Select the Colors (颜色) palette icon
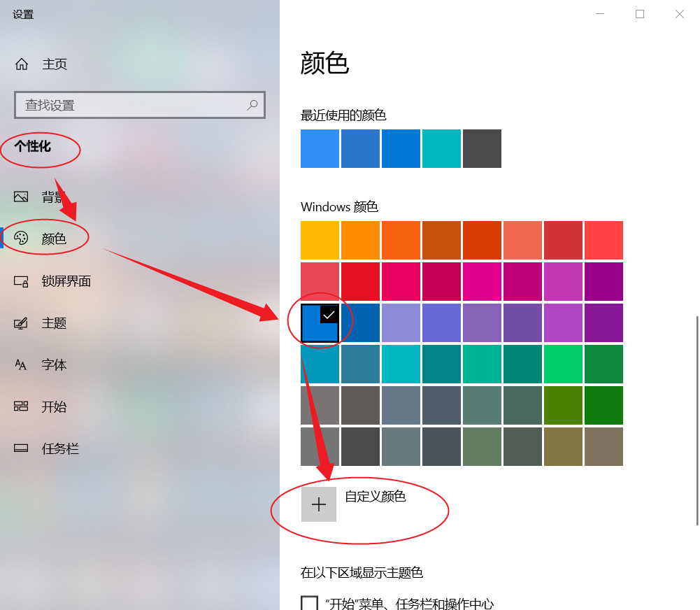The width and height of the screenshot is (700, 610). click(x=22, y=239)
